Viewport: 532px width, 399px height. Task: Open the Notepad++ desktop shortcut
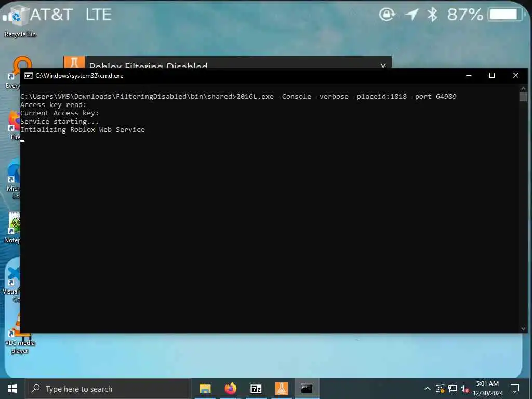coord(13,228)
